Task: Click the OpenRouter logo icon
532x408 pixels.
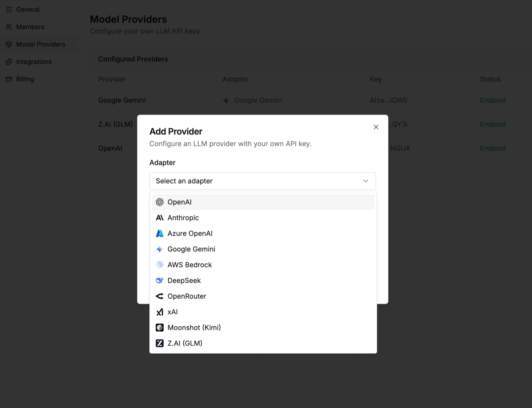Action: point(159,296)
